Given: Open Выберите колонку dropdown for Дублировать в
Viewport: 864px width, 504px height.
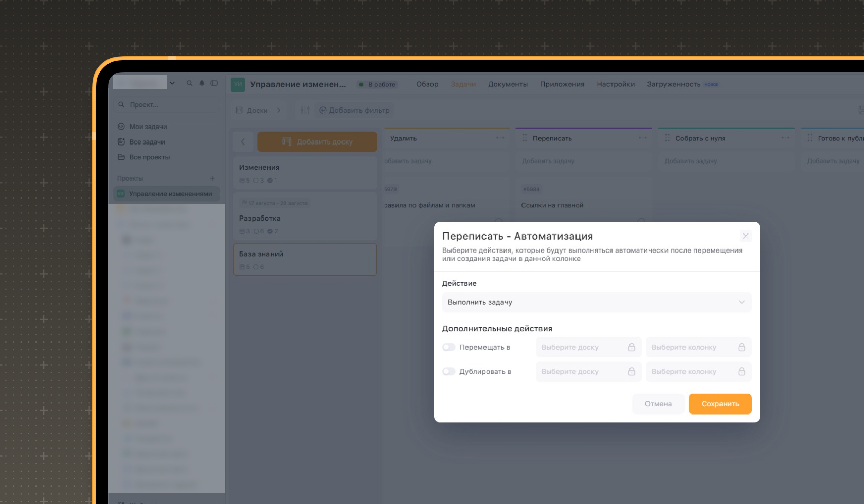Looking at the screenshot, I should click(x=698, y=372).
